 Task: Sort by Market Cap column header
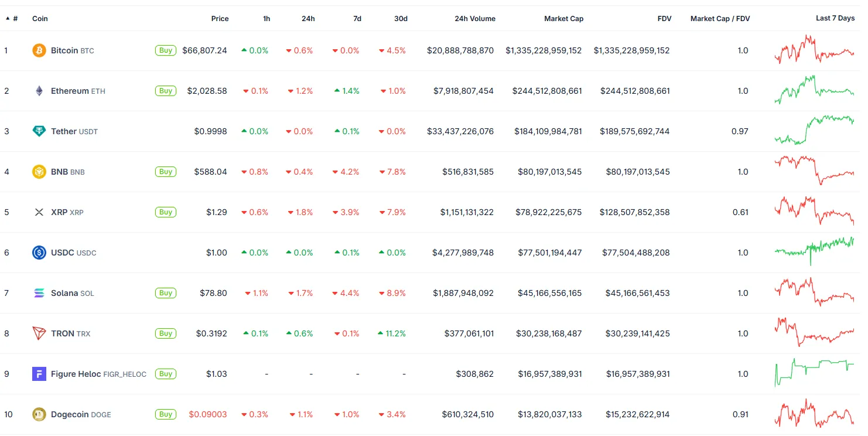pyautogui.click(x=563, y=19)
